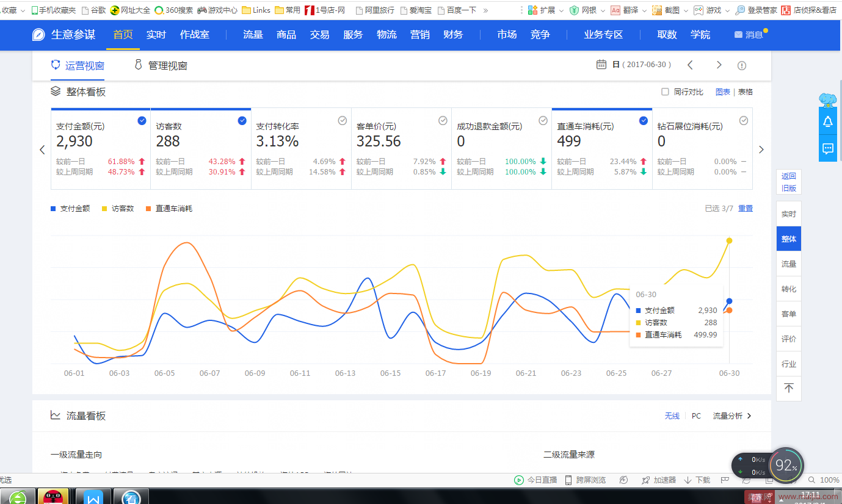Viewport: 842px width, 504px height.
Task: Click the 跨屏浏览 phone icon
Action: pos(568,480)
